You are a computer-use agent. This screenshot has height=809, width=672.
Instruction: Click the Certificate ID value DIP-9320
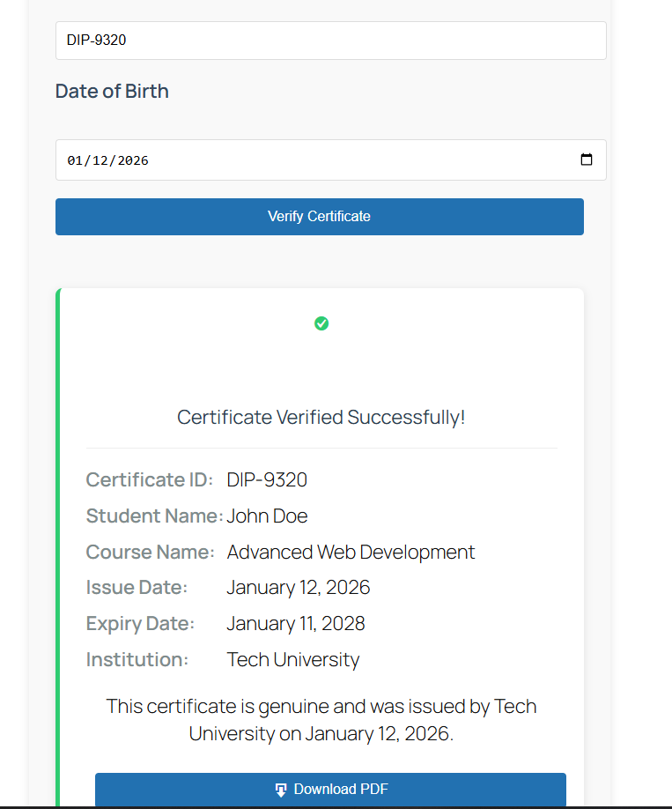click(266, 479)
